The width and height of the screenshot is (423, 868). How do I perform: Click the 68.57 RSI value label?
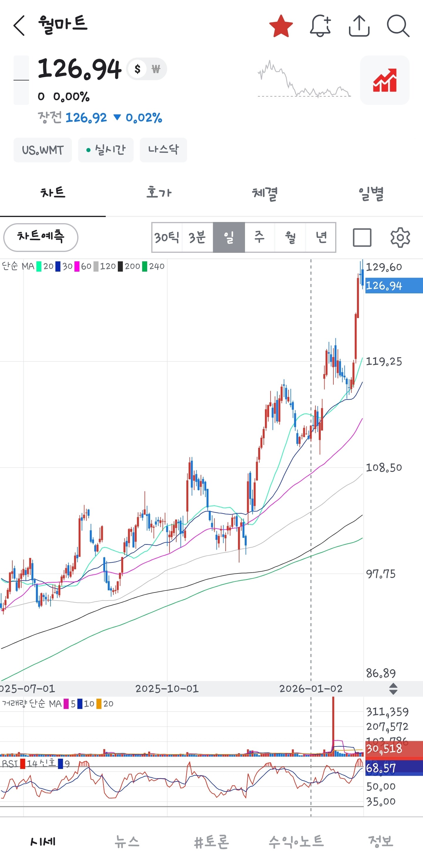pyautogui.click(x=394, y=768)
